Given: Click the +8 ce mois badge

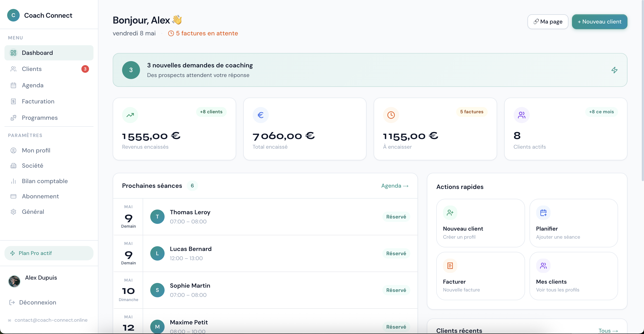Looking at the screenshot, I should pos(602,112).
